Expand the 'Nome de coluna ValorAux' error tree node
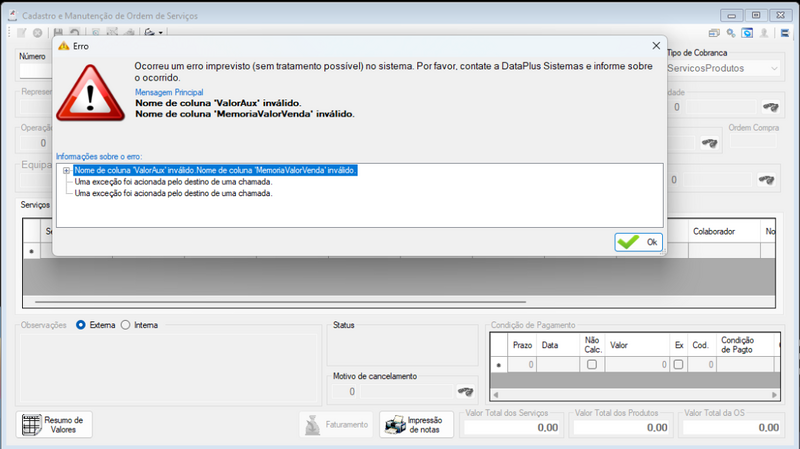800x449 pixels. click(x=66, y=170)
